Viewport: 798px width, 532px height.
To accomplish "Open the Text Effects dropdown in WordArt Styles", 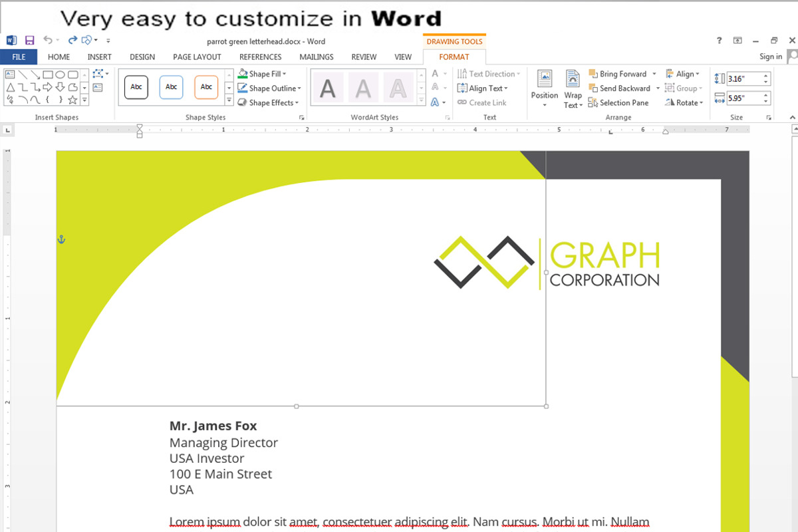I will [x=438, y=102].
